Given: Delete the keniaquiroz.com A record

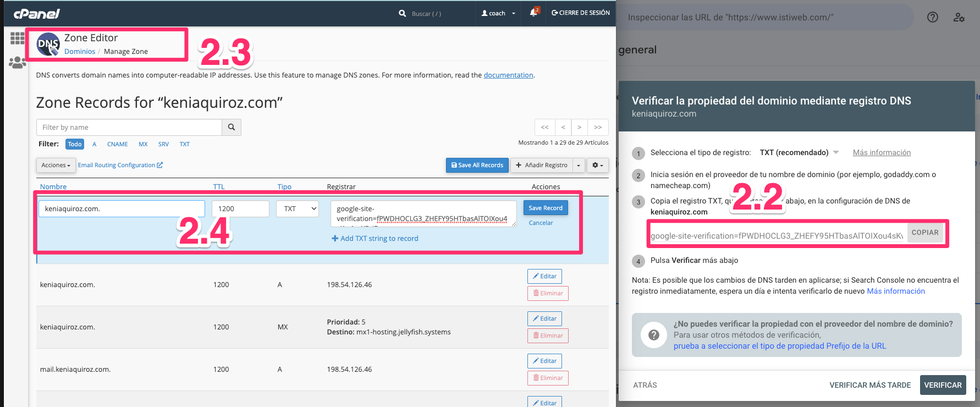Looking at the screenshot, I should 548,293.
